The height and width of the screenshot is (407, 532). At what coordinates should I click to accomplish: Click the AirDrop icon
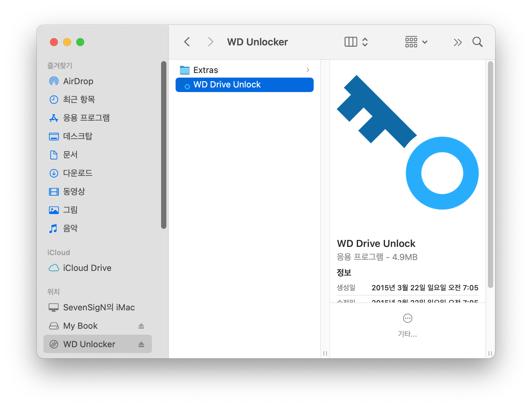(x=54, y=81)
